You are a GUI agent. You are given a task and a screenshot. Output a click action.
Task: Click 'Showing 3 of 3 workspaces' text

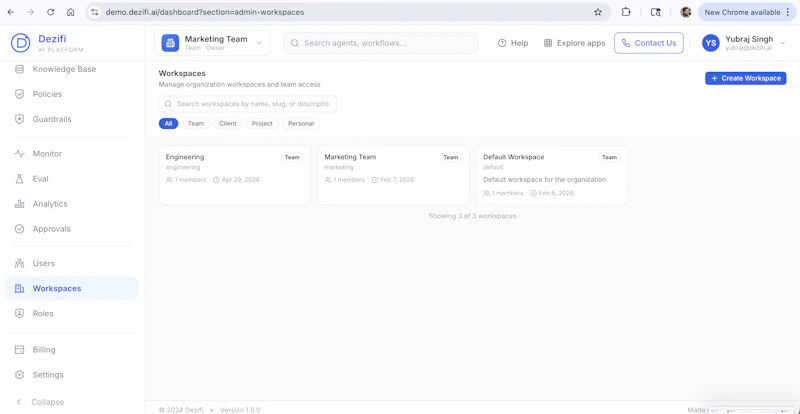tap(472, 216)
